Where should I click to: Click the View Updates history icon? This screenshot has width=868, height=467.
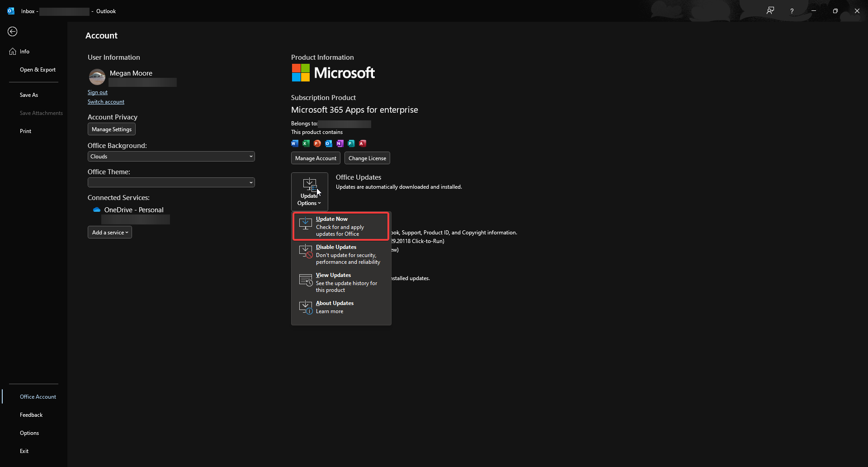(x=306, y=279)
